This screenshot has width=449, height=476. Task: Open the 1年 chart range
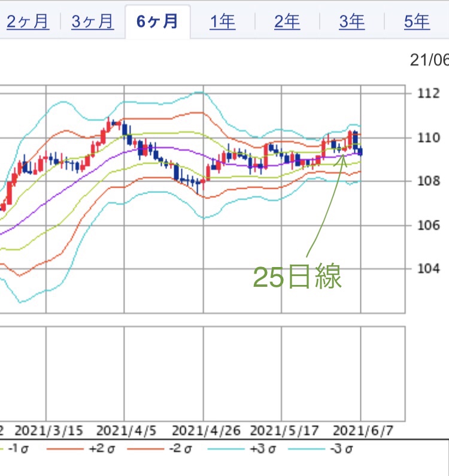click(223, 22)
